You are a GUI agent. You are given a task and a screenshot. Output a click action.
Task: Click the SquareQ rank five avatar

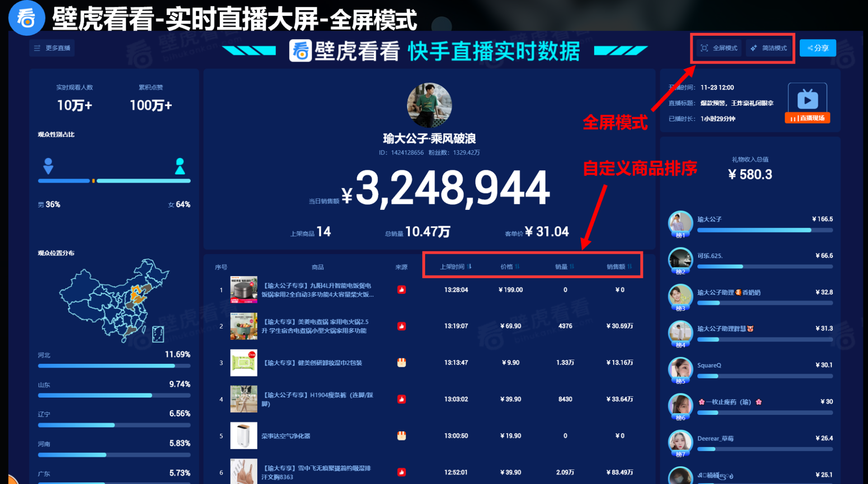pos(680,369)
